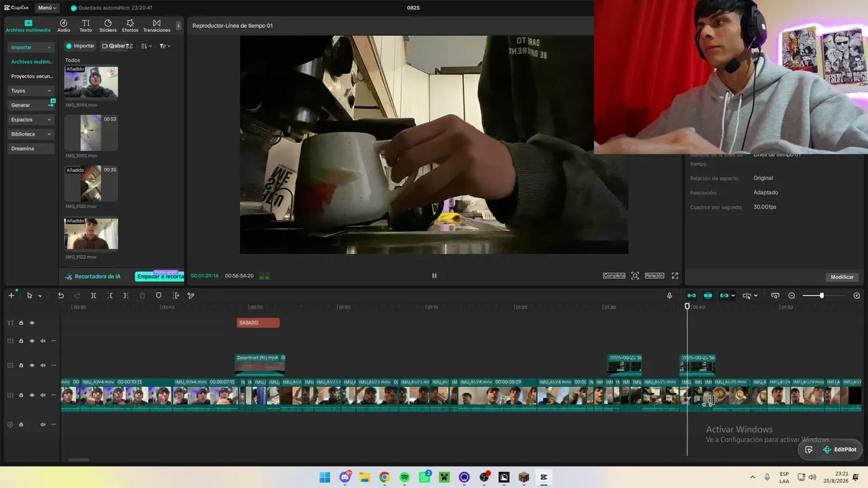The image size is (868, 488).
Task: Hide the text track with eye icon
Action: (x=32, y=323)
